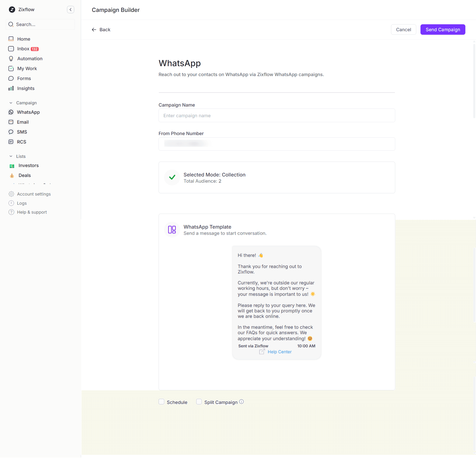Open Insights from the sidebar
476x458 pixels.
point(11,88)
